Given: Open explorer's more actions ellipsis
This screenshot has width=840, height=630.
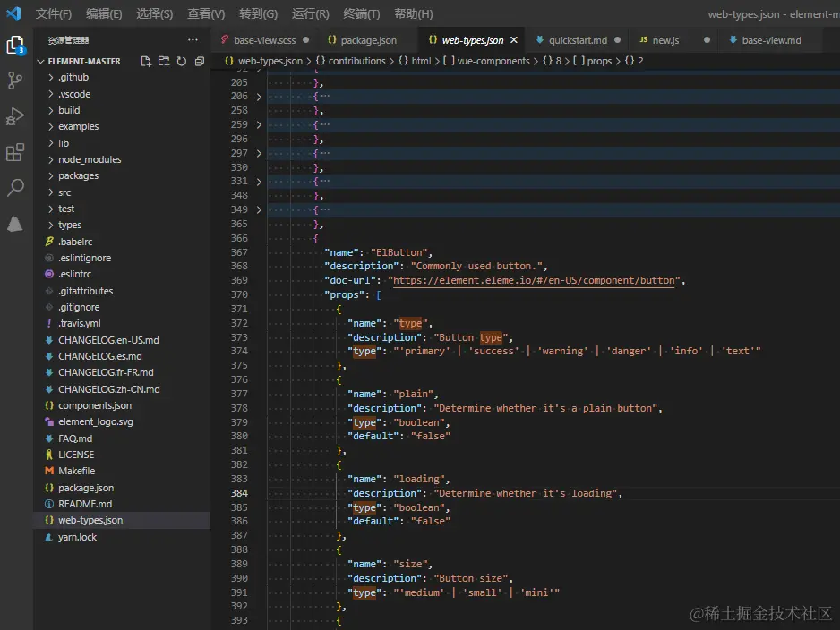Looking at the screenshot, I should pos(193,40).
